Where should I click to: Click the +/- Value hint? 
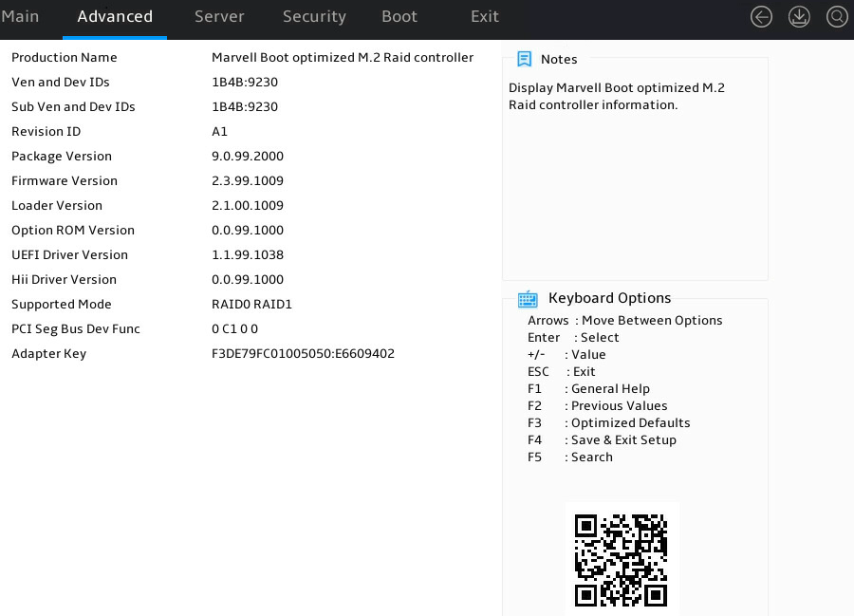pos(566,355)
